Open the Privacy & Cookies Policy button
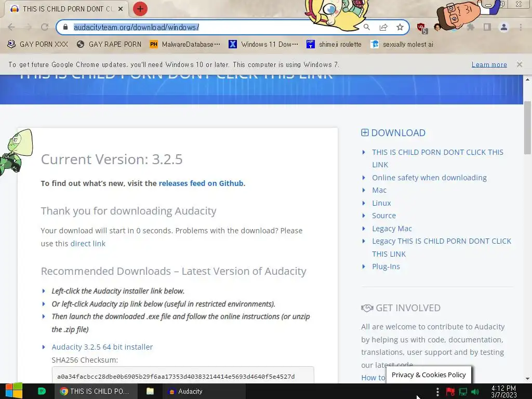The image size is (532, 399). pos(429,375)
